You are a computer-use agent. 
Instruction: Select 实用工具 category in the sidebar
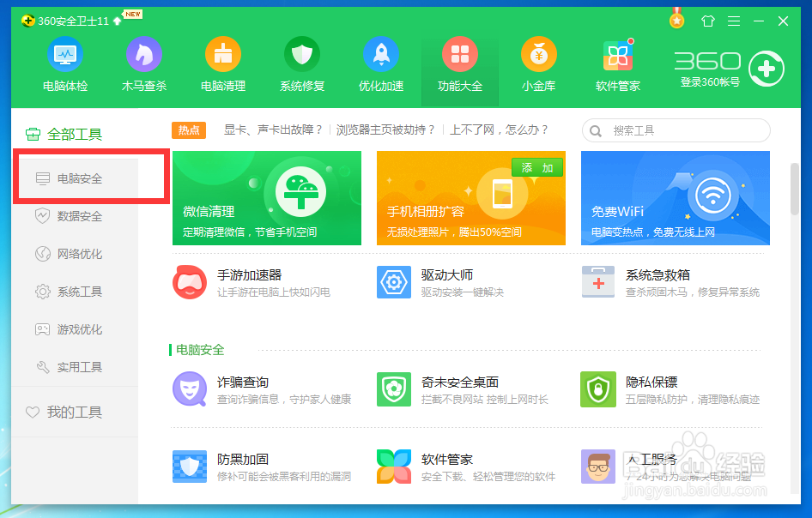tap(75, 367)
